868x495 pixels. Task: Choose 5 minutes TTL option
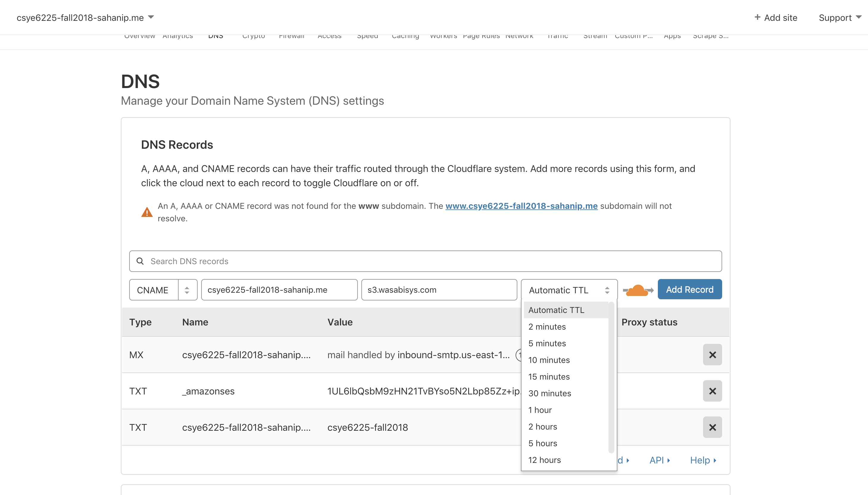(x=566, y=343)
